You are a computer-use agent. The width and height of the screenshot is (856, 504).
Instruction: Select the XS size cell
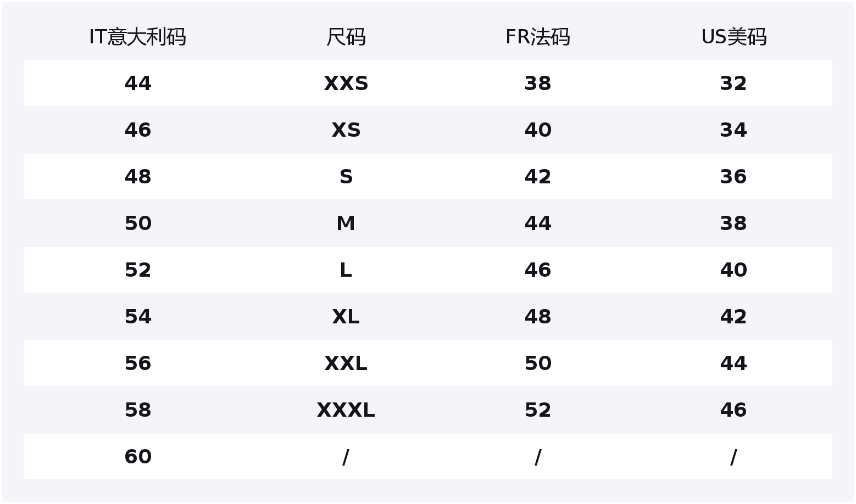(x=346, y=130)
